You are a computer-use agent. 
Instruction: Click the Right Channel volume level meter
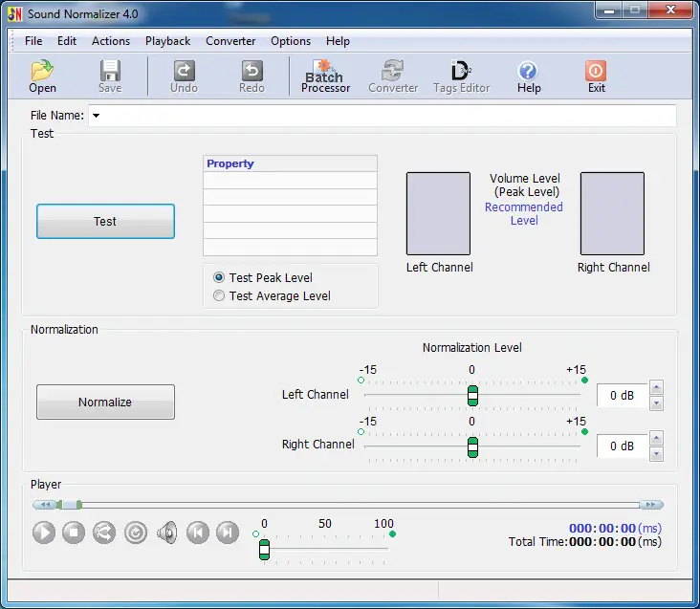point(612,213)
